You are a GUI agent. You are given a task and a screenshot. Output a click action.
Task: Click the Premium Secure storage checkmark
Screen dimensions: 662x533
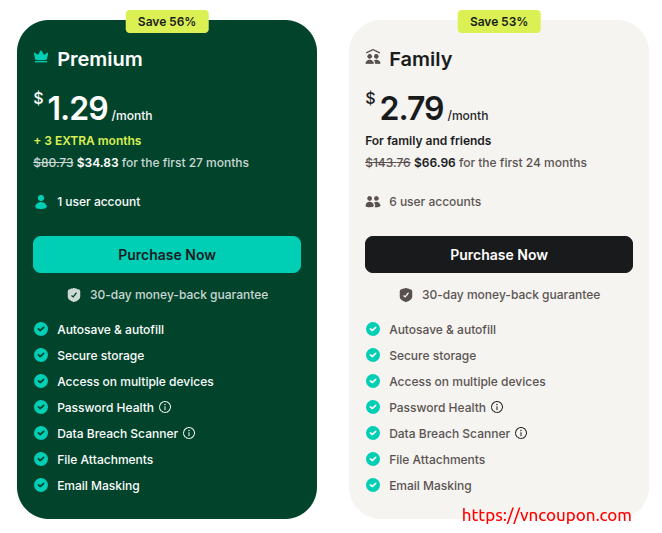[x=41, y=355]
